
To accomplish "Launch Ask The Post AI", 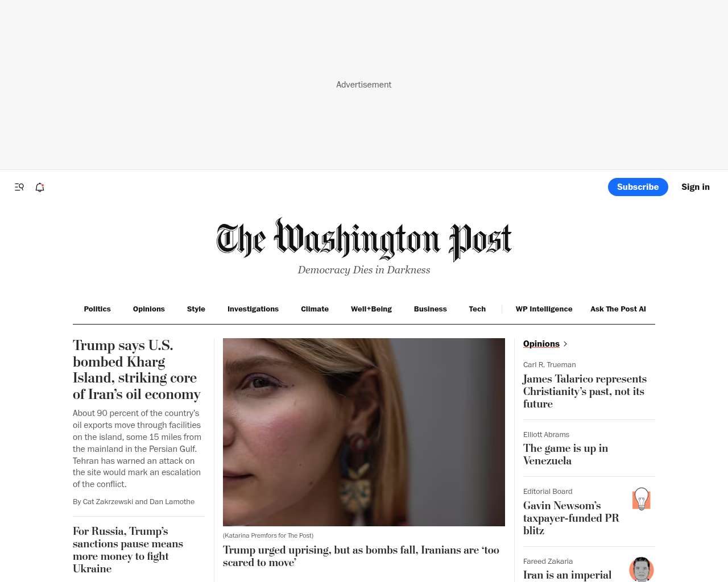I will [x=618, y=309].
